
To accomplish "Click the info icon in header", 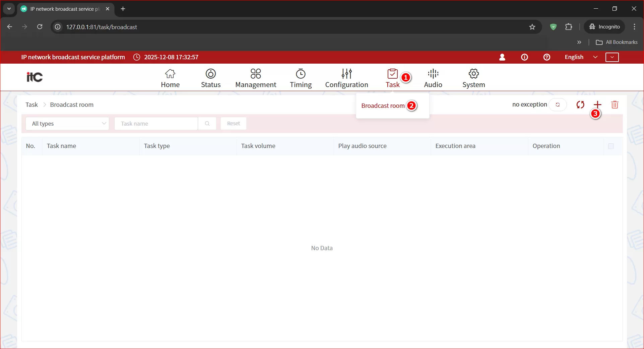I will tap(524, 57).
